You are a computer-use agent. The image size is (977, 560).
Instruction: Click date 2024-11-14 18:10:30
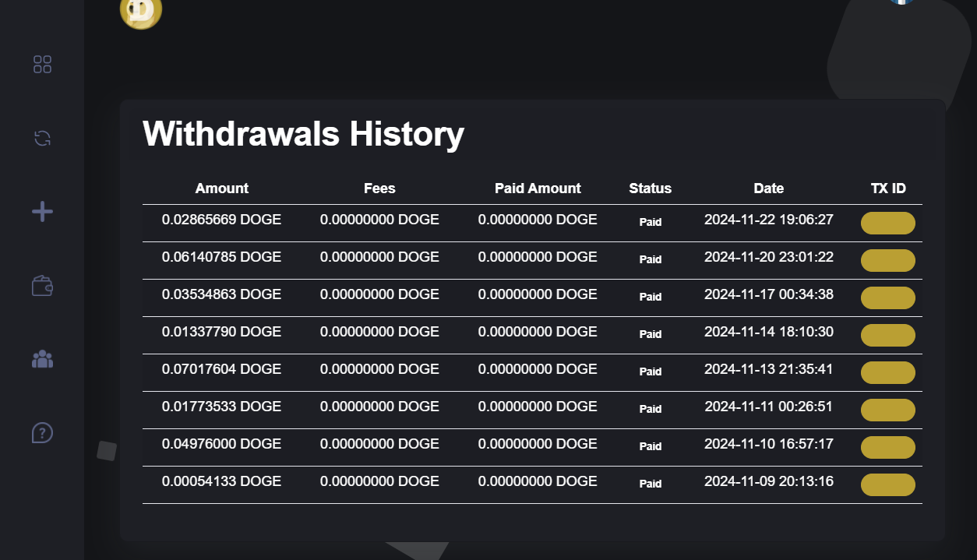click(x=769, y=332)
